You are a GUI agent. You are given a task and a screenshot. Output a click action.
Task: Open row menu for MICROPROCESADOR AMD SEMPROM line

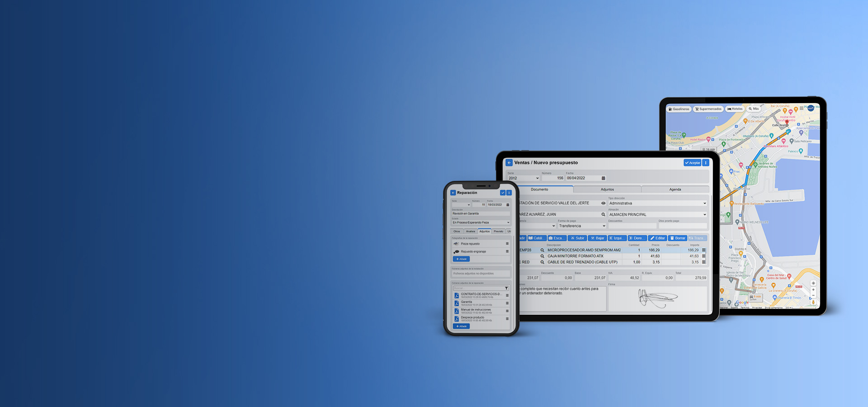click(703, 250)
